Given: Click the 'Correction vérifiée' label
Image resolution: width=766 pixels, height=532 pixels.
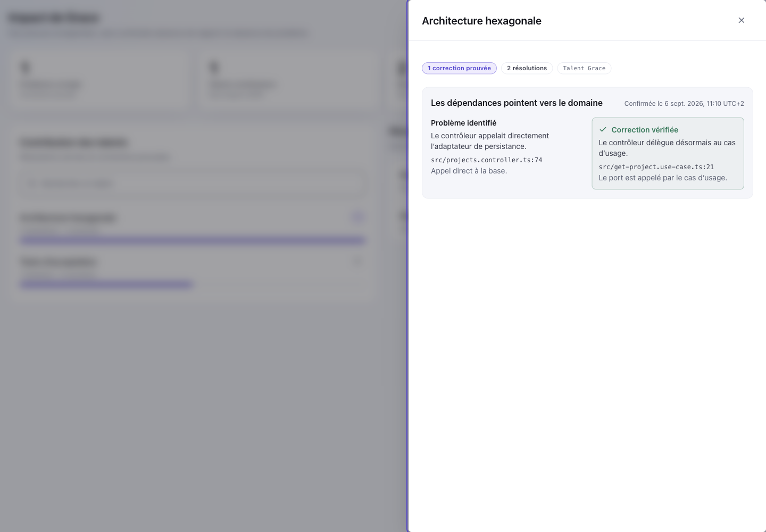Looking at the screenshot, I should point(645,130).
